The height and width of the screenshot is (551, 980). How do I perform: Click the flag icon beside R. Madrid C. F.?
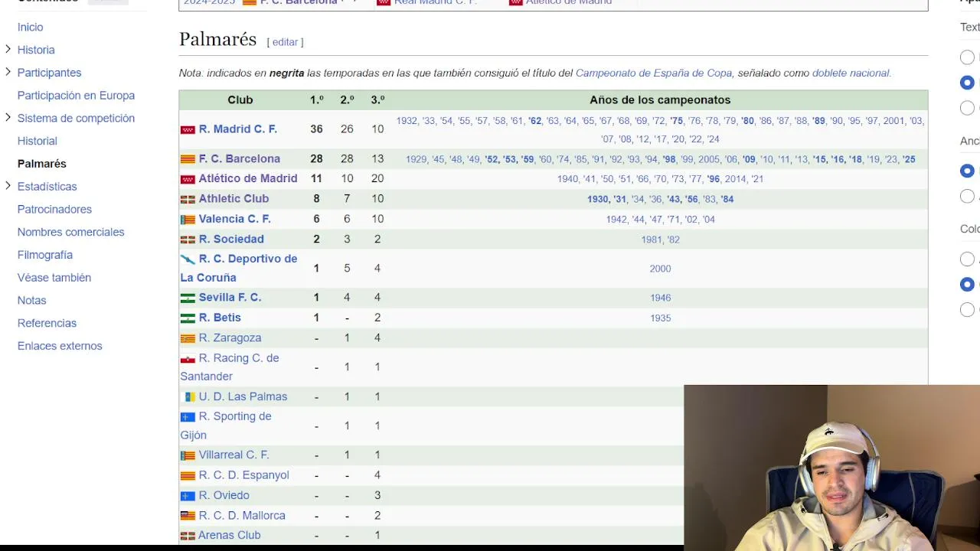[188, 129]
